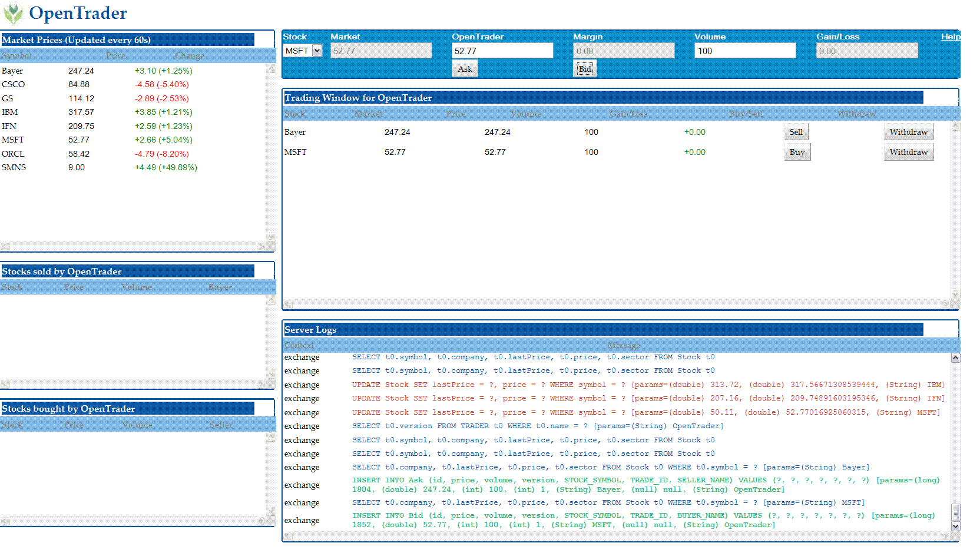This screenshot has width=980, height=556.
Task: Select the Bayer row in Market Prices
Action: pyautogui.click(x=88, y=70)
